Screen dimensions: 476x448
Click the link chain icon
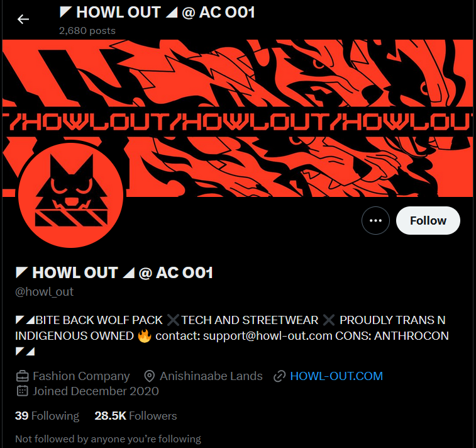[x=280, y=376]
